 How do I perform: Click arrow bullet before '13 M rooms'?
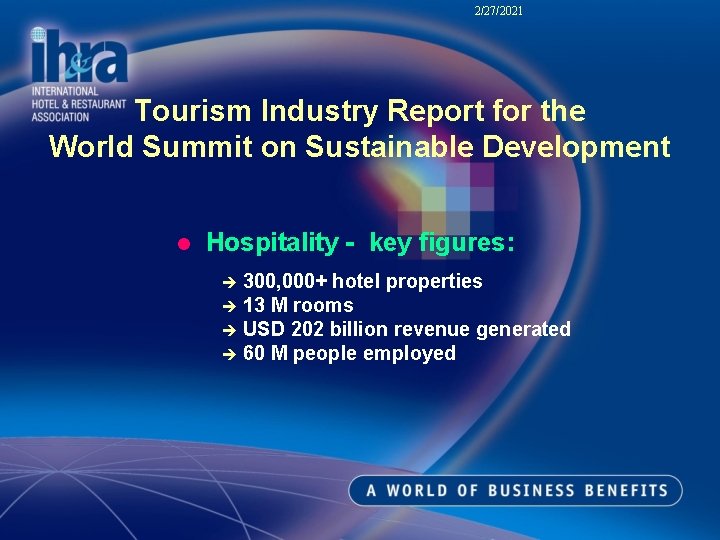pyautogui.click(x=229, y=306)
